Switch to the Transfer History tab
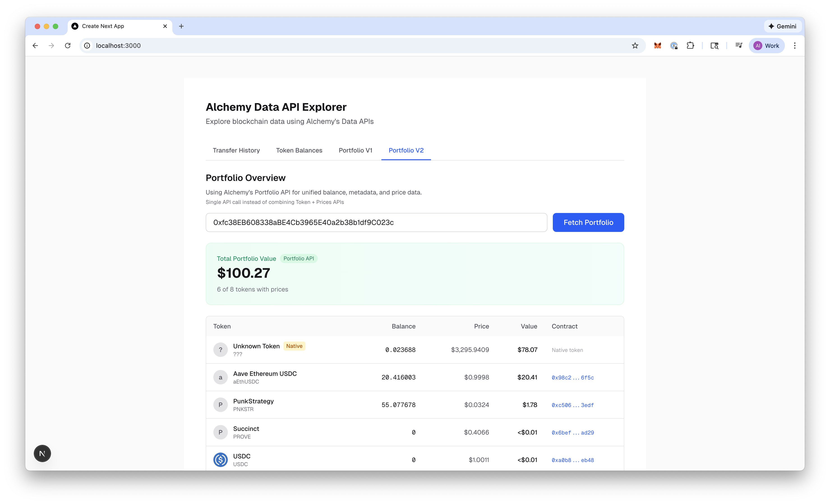The height and width of the screenshot is (504, 830). pyautogui.click(x=236, y=150)
